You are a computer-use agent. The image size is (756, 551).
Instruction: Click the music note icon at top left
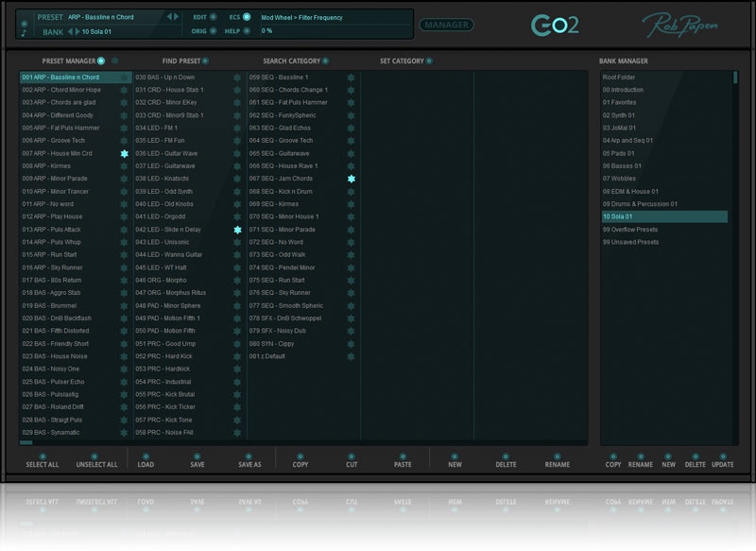(x=24, y=33)
